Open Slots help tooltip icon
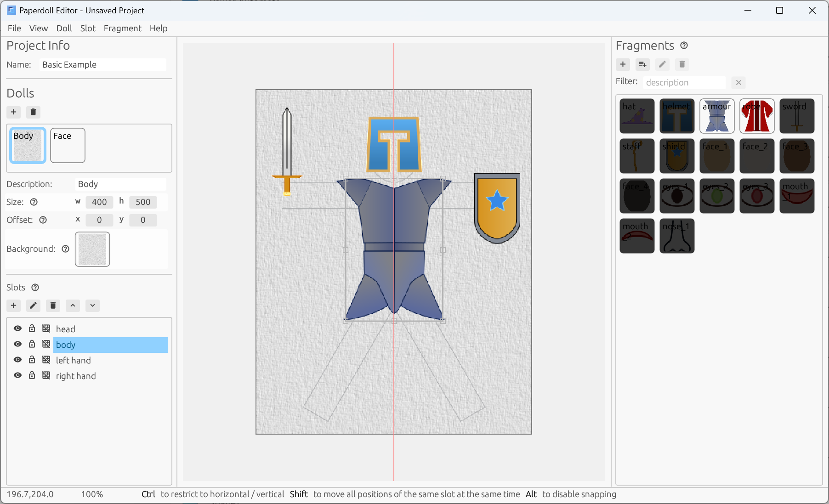Image resolution: width=829 pixels, height=504 pixels. tap(35, 288)
